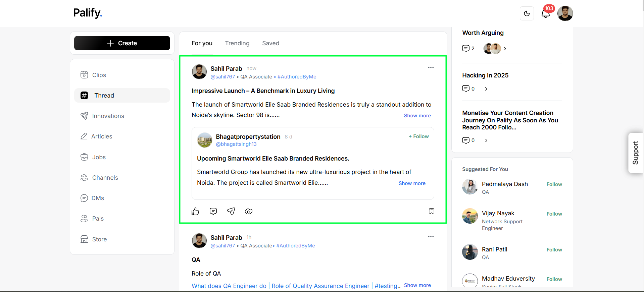Toggle dark mode with the moon icon
Image resolution: width=644 pixels, height=292 pixels.
tap(527, 13)
